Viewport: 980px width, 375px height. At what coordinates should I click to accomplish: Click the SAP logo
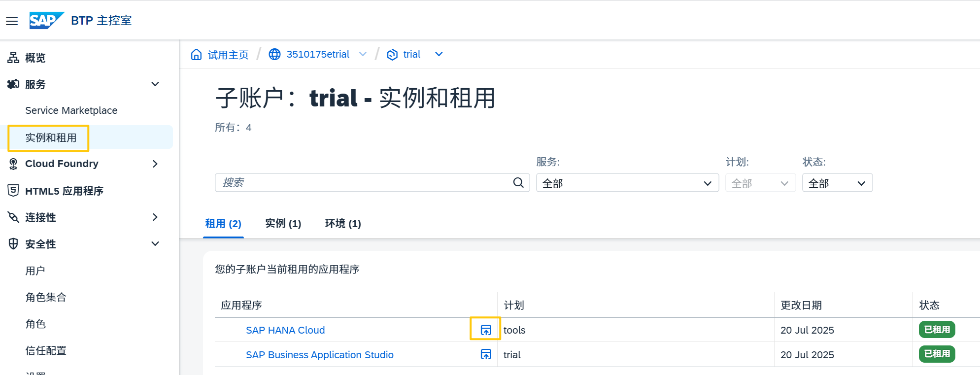(46, 20)
